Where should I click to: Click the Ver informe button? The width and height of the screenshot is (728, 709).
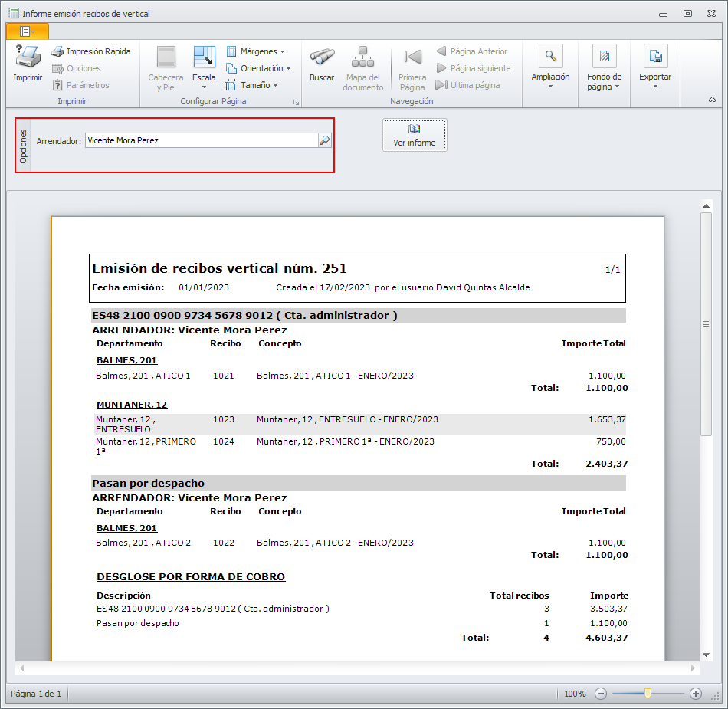[x=415, y=135]
